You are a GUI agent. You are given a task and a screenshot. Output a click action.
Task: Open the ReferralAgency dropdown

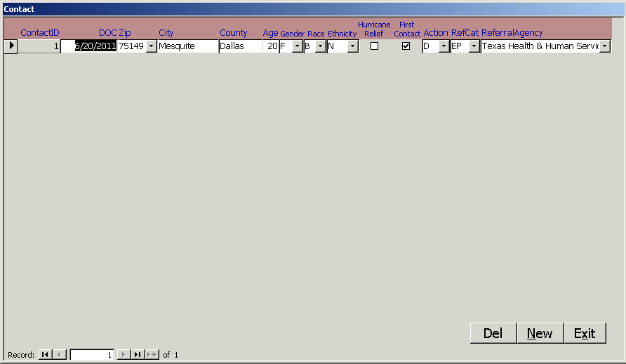tap(605, 46)
